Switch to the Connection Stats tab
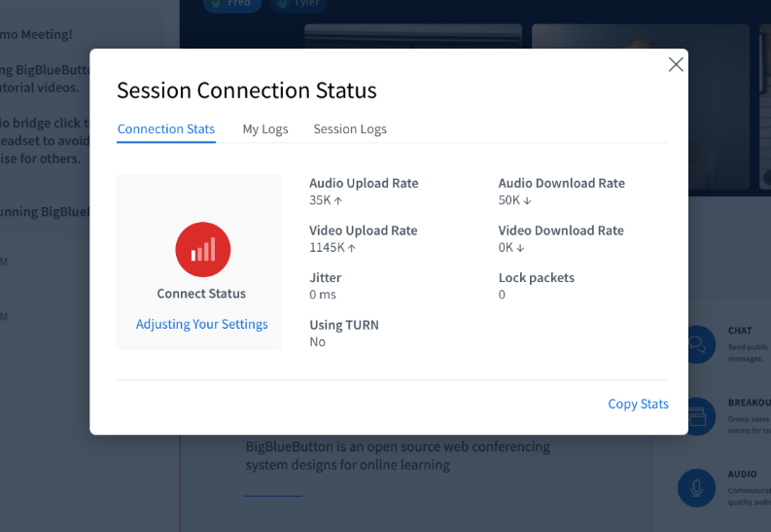The image size is (771, 532). tap(166, 128)
